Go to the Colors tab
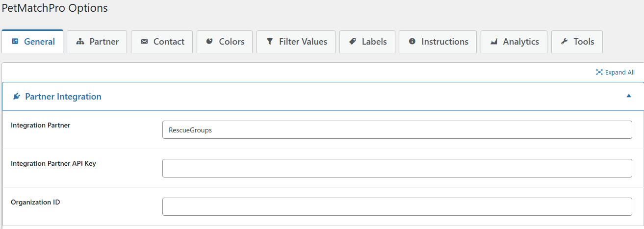The image size is (644, 229). [225, 42]
